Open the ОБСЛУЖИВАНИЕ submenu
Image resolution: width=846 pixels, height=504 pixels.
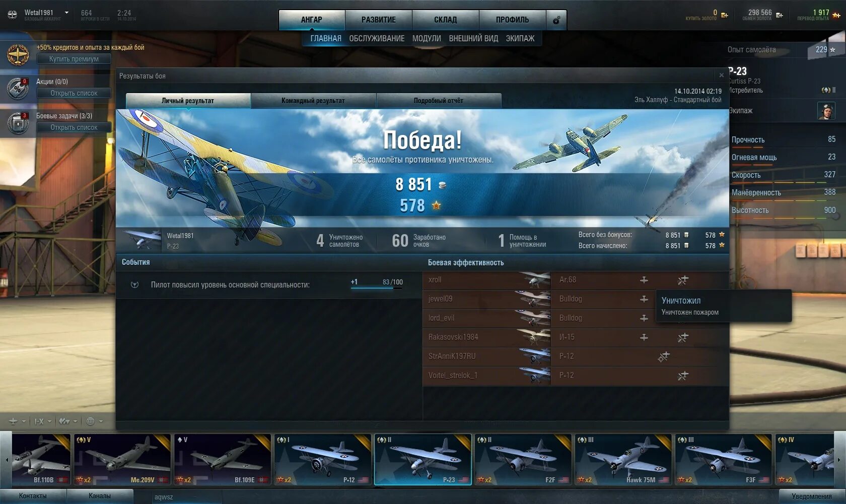coord(377,39)
